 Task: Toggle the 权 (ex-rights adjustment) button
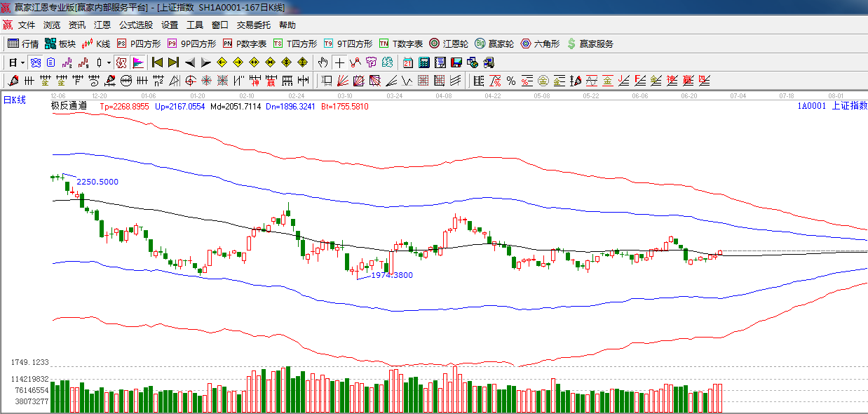121,62
